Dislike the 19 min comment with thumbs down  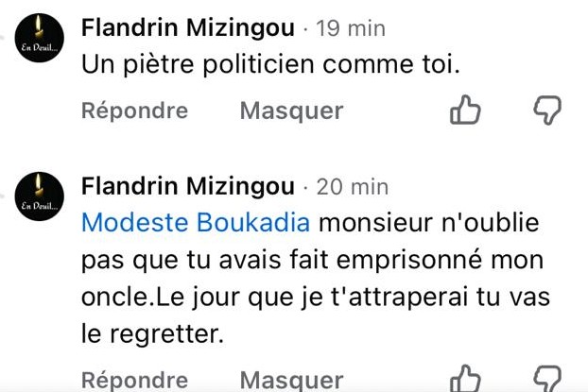click(547, 111)
